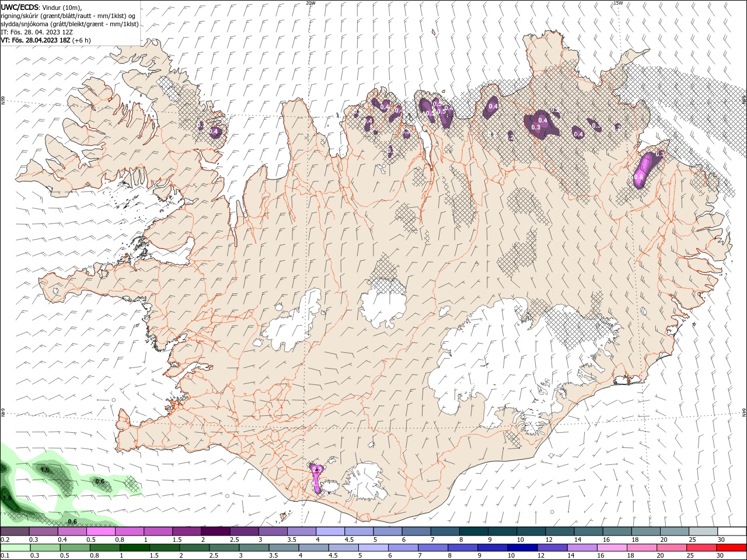Click the '20W' longitude label
This screenshot has width=747, height=560.
(x=310, y=3)
